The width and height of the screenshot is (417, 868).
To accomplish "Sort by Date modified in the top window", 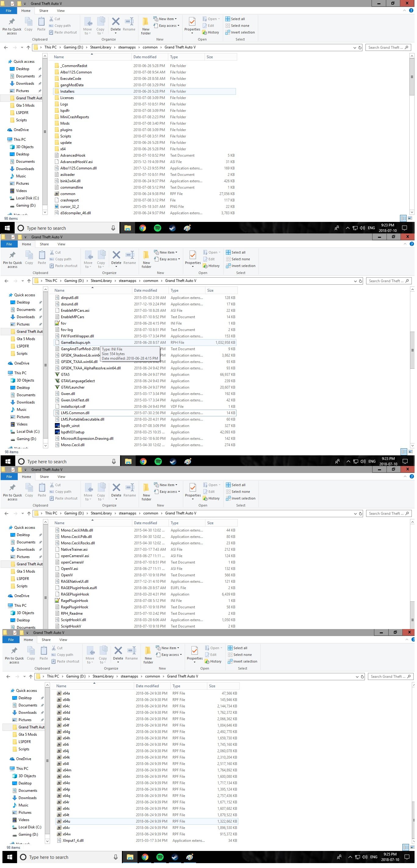I will [150, 57].
